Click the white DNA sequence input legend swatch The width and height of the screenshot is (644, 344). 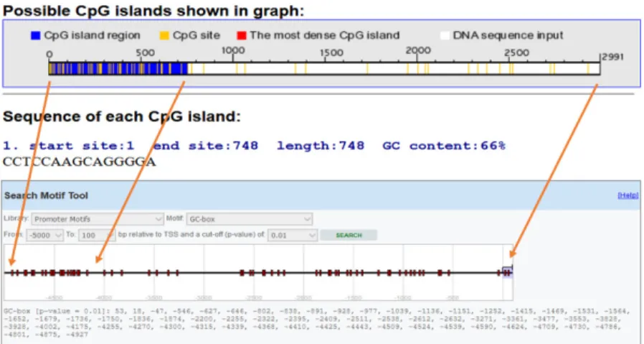[445, 36]
